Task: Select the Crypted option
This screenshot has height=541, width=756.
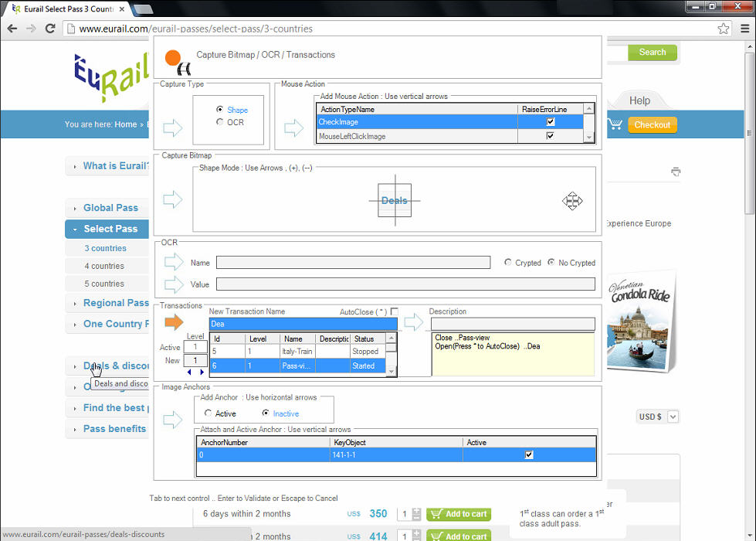Action: (507, 262)
